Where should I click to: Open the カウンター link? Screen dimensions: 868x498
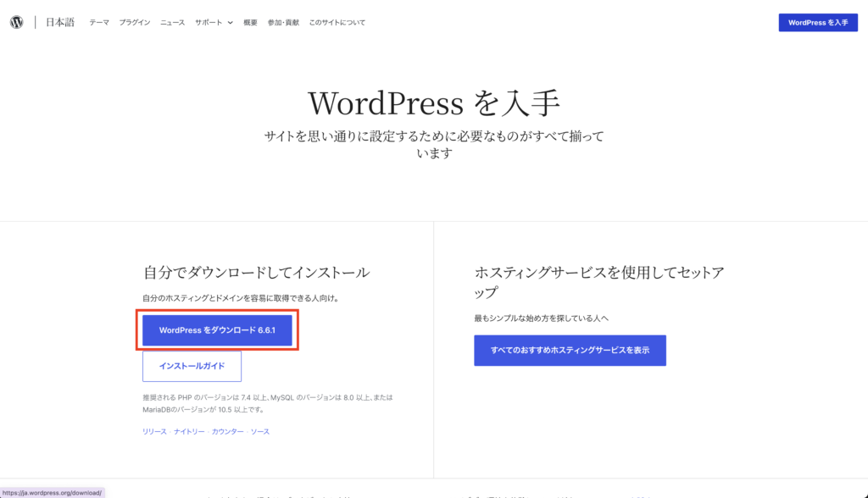coord(227,432)
